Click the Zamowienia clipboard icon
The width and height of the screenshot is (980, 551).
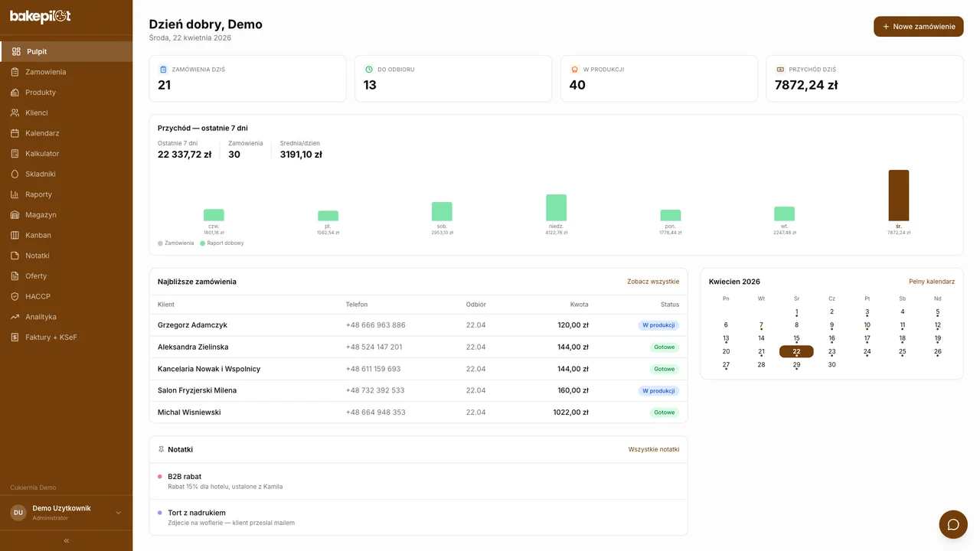15,72
